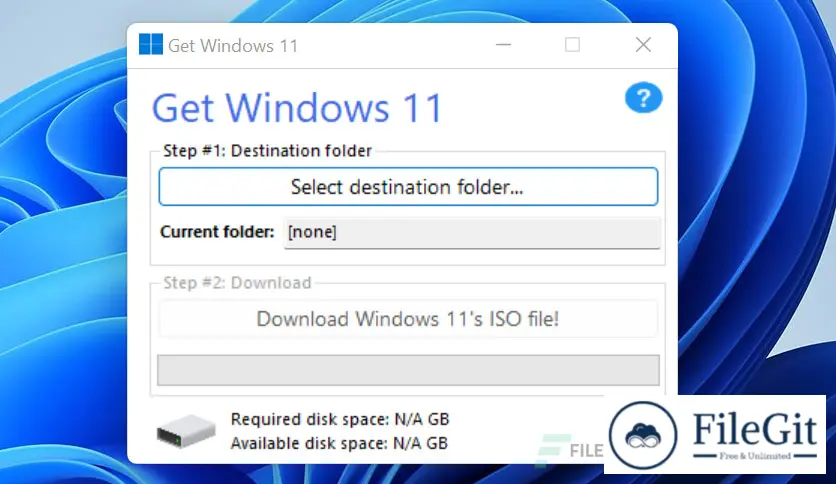Click "Step #2: Download" label
Screen dimensions: 836x484
pyautogui.click(x=237, y=283)
